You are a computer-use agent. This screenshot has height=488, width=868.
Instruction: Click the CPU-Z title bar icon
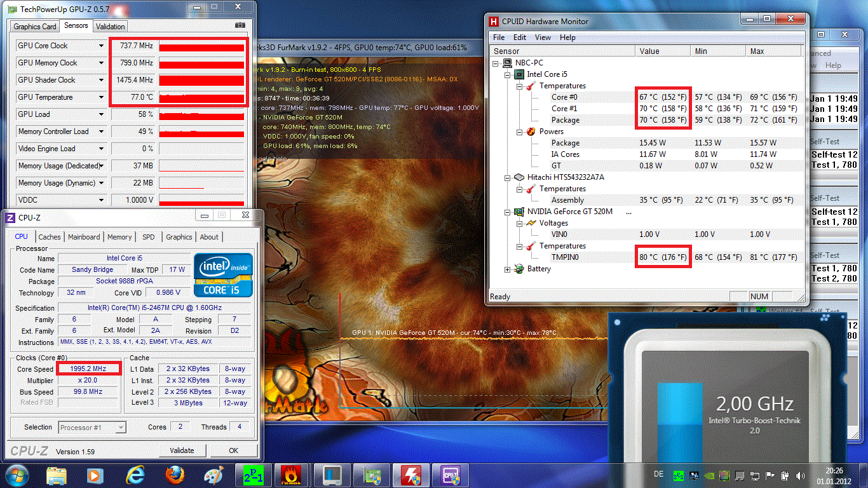point(10,217)
